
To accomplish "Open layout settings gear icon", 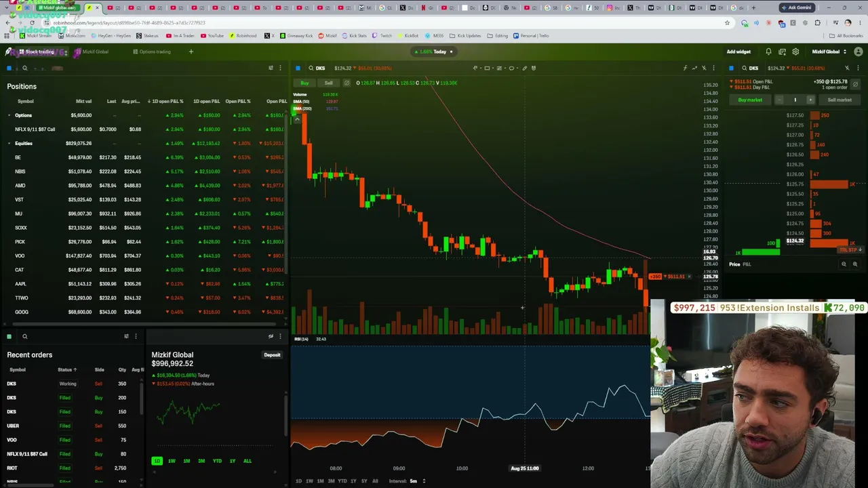I will tap(795, 52).
